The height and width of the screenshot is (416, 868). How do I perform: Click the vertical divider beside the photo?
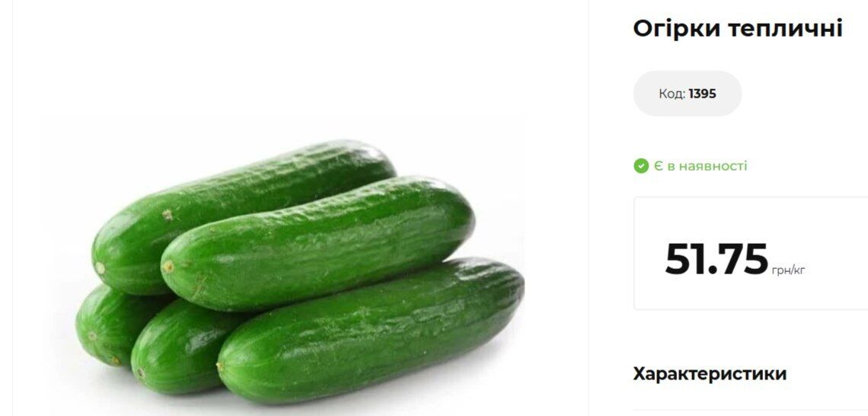[587, 208]
